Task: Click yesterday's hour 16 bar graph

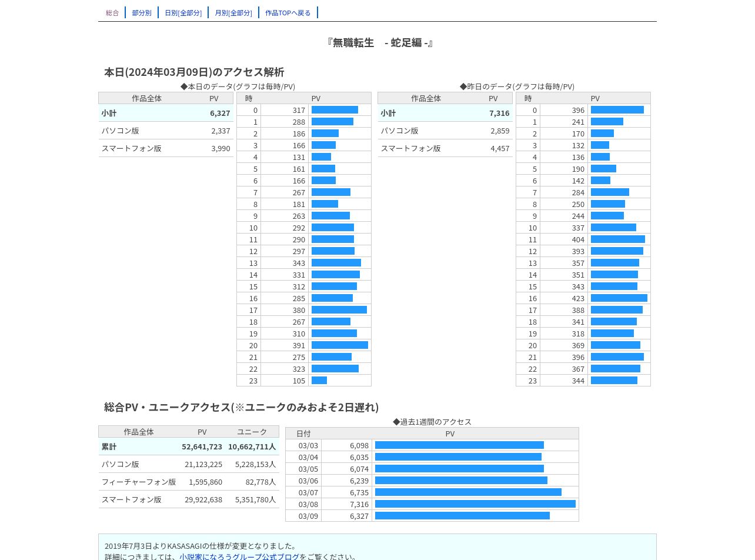Action: pos(619,298)
